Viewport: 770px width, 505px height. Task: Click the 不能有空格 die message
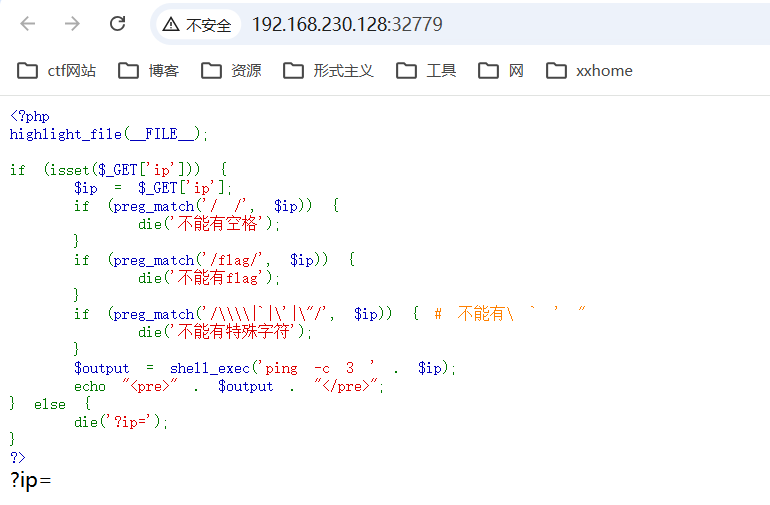pos(209,224)
